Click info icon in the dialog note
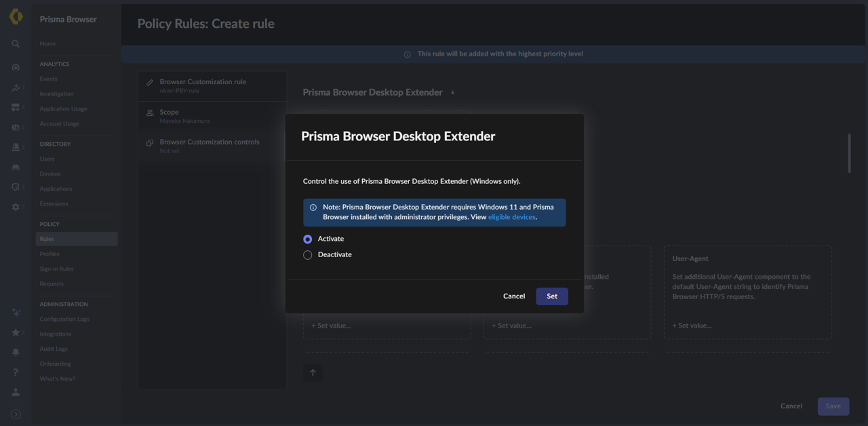The height and width of the screenshot is (426, 868). pyautogui.click(x=313, y=208)
